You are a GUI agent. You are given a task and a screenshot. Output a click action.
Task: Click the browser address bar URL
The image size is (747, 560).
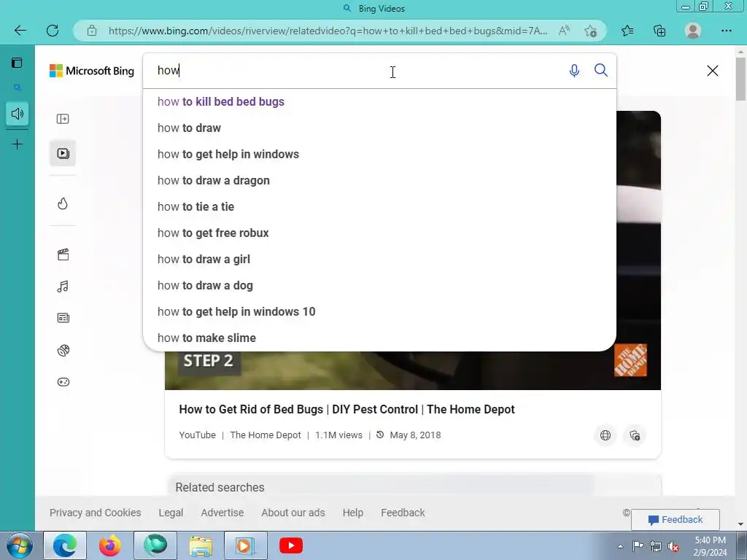coord(328,31)
